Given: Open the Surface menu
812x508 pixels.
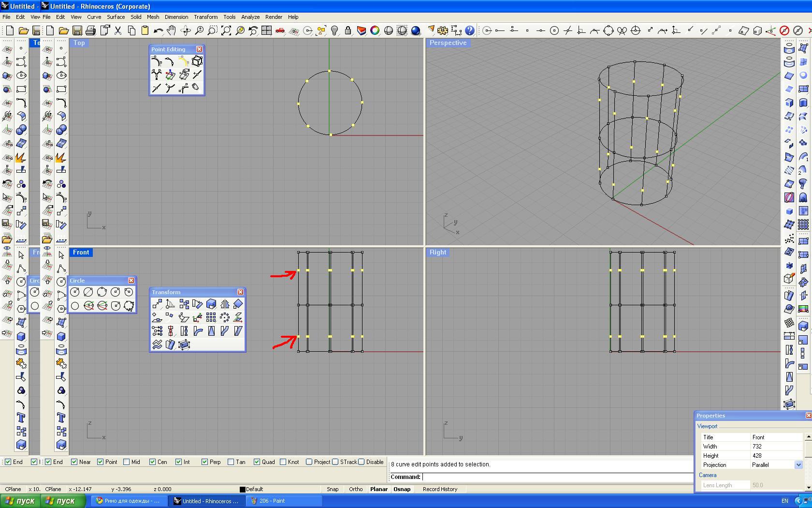Looking at the screenshot, I should 116,17.
